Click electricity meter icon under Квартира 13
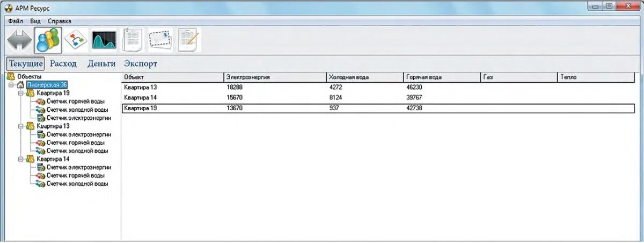 tap(41, 134)
